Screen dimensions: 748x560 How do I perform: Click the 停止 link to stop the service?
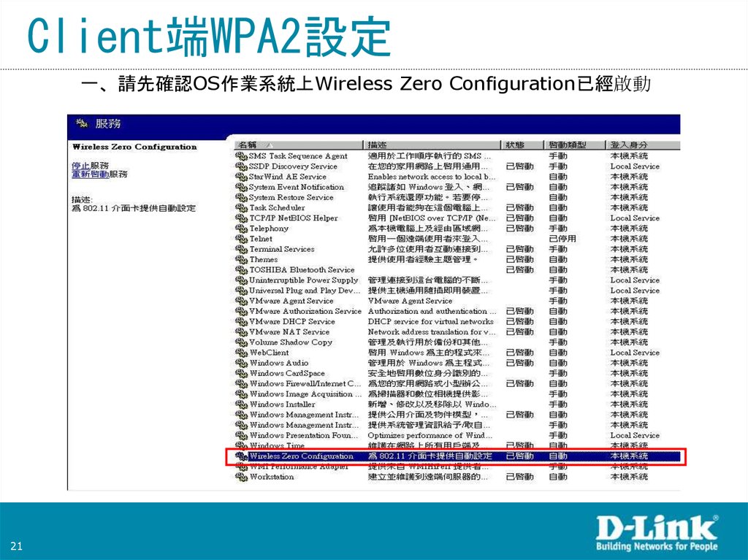pos(80,166)
